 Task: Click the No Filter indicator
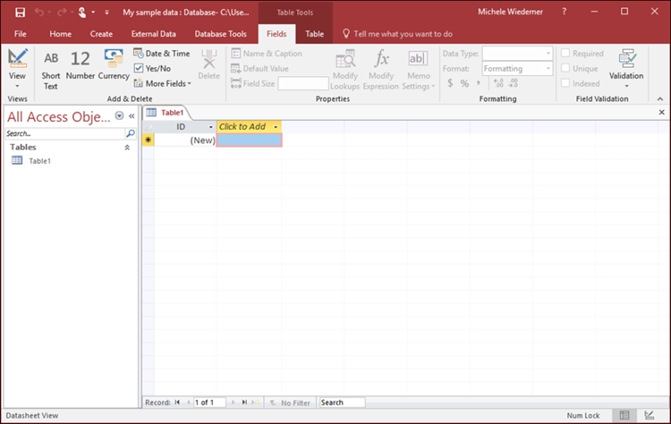(290, 403)
